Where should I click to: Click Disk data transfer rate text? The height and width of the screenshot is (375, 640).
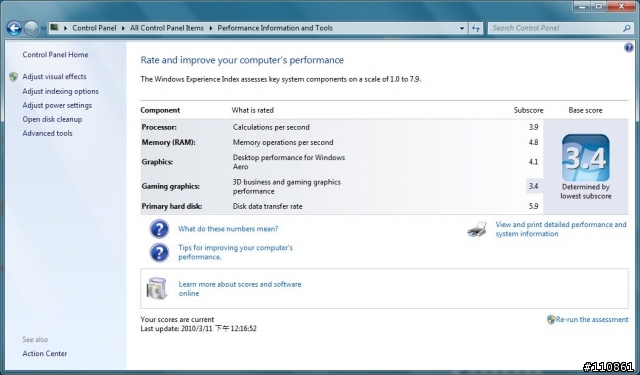click(267, 206)
